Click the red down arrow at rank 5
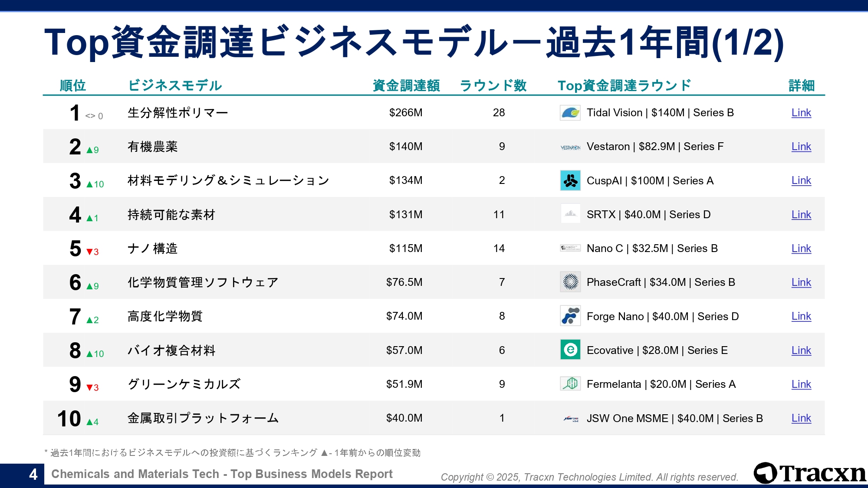 point(89,252)
